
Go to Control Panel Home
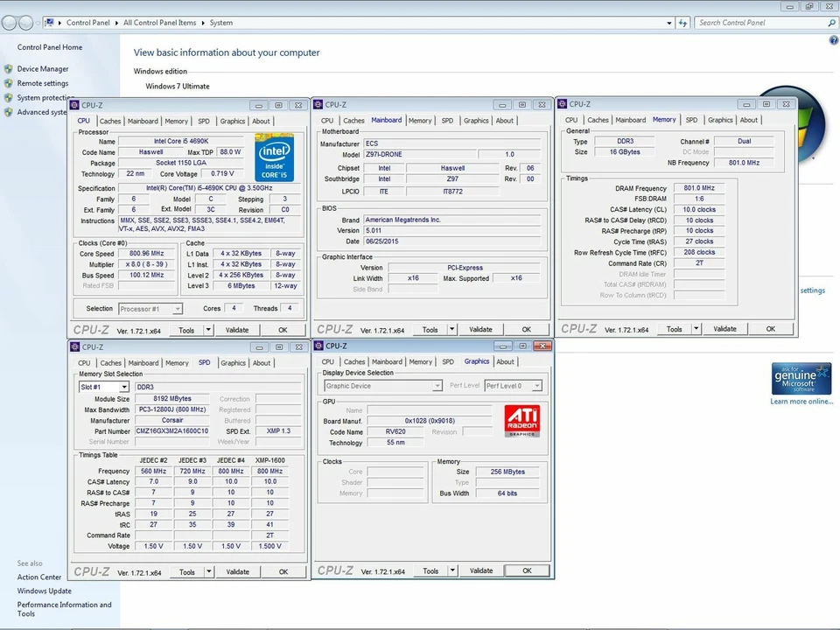pos(50,47)
